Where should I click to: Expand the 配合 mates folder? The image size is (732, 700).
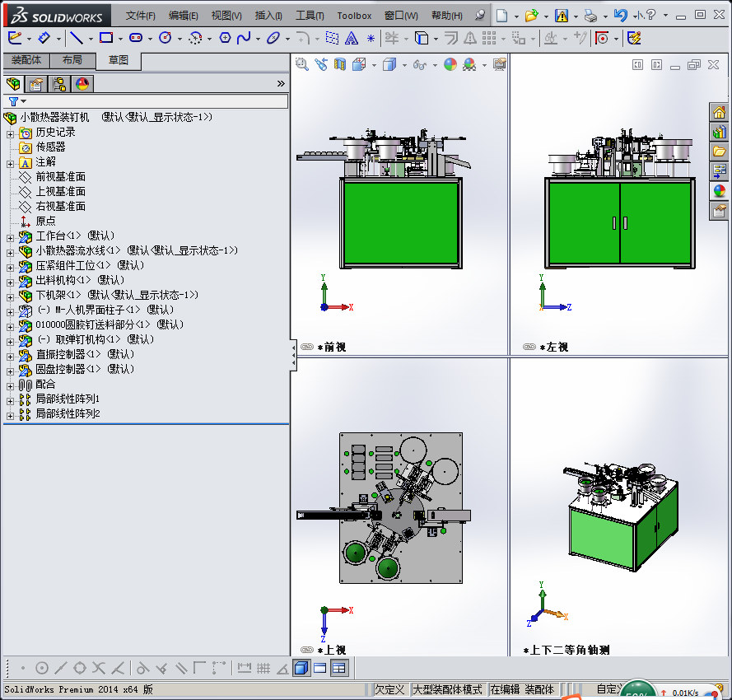coord(10,386)
